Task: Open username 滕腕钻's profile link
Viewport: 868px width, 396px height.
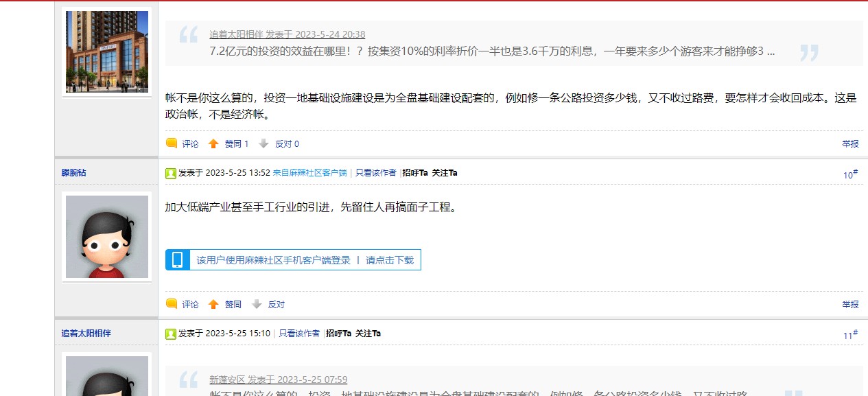Action: point(74,173)
